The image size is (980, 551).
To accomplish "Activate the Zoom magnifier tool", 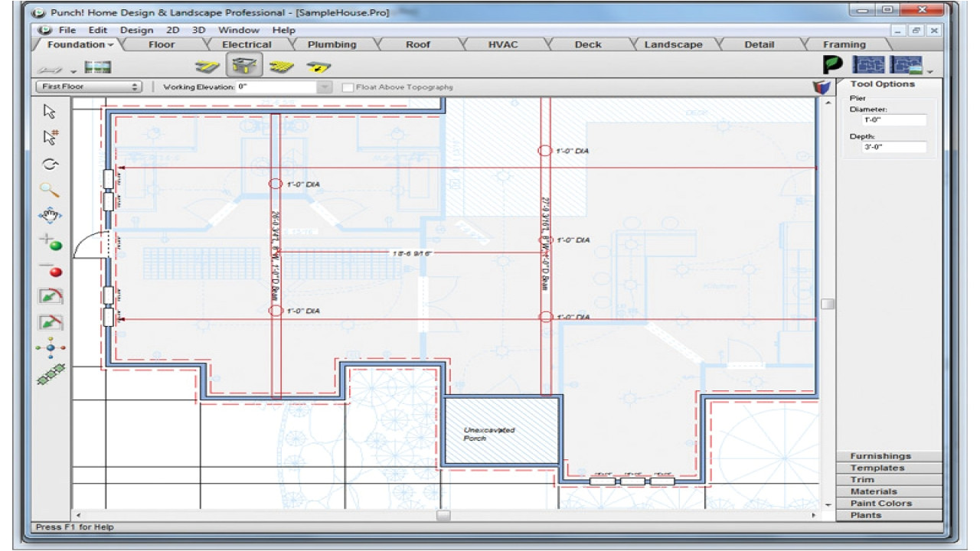I will [48, 190].
